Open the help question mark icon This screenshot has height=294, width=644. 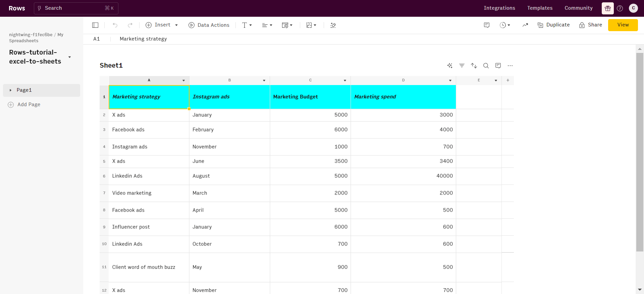620,8
